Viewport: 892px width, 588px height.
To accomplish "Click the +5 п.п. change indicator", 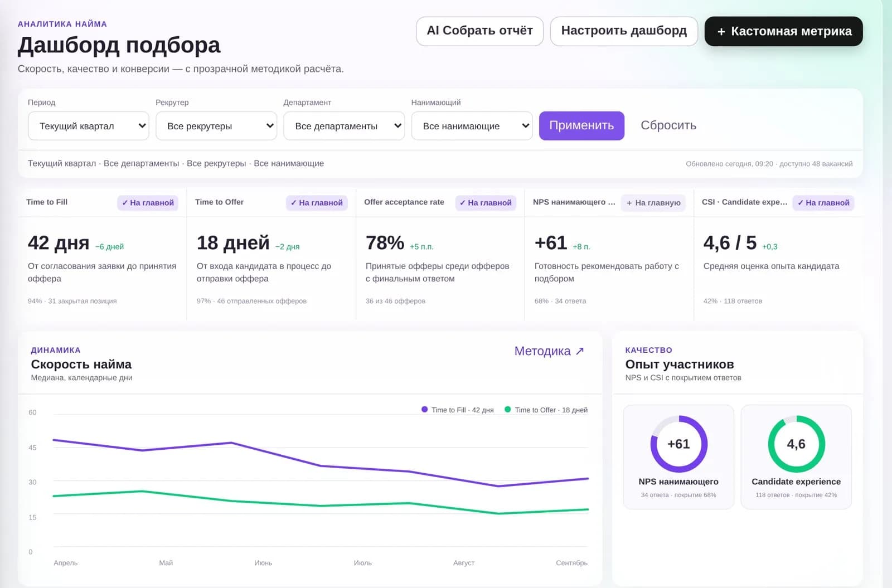I will pos(421,246).
